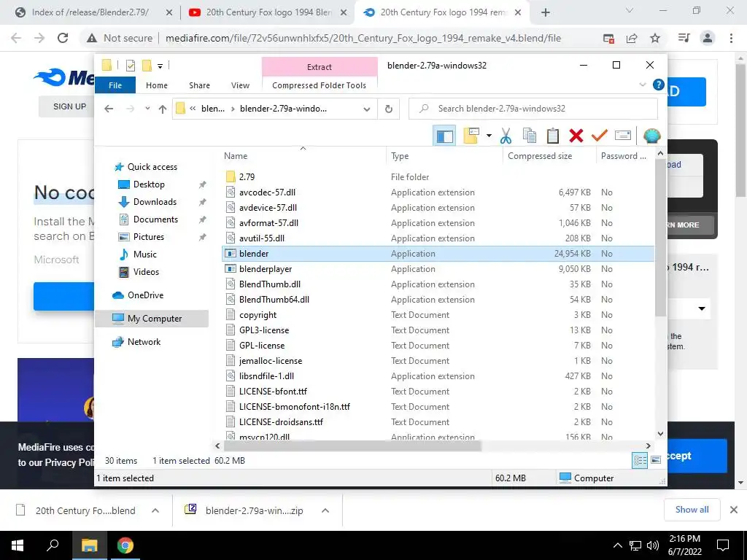Image resolution: width=747 pixels, height=560 pixels.
Task: Open Videos in the navigation pane
Action: (x=146, y=272)
